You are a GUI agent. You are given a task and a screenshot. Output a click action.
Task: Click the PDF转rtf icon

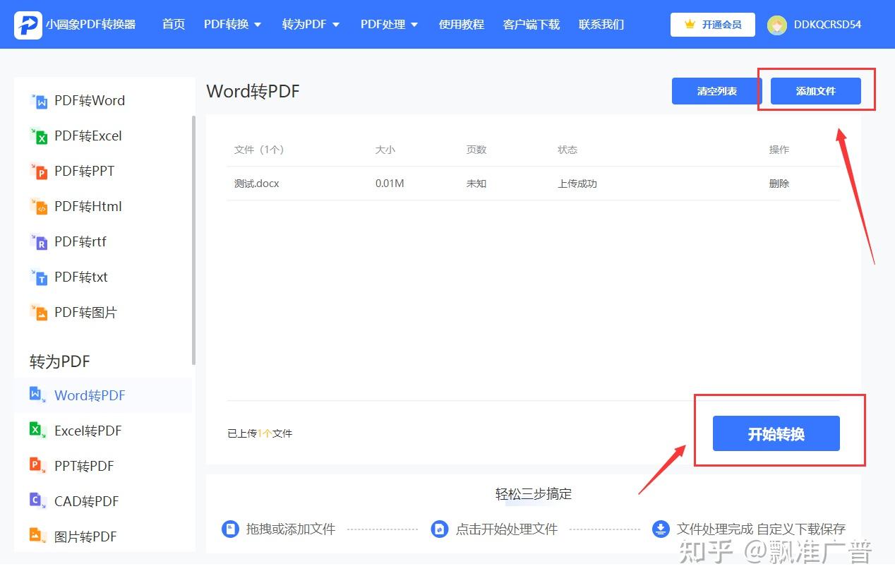(x=39, y=242)
